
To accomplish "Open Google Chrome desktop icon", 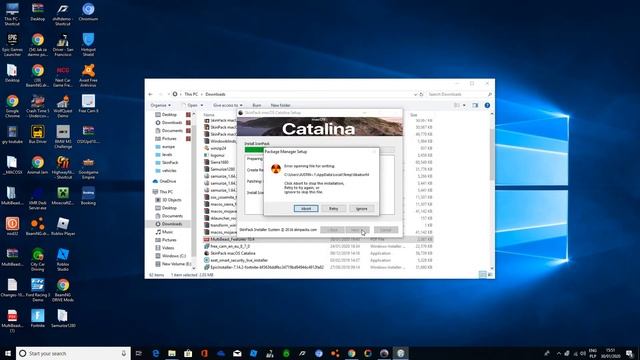I will pos(12,107).
